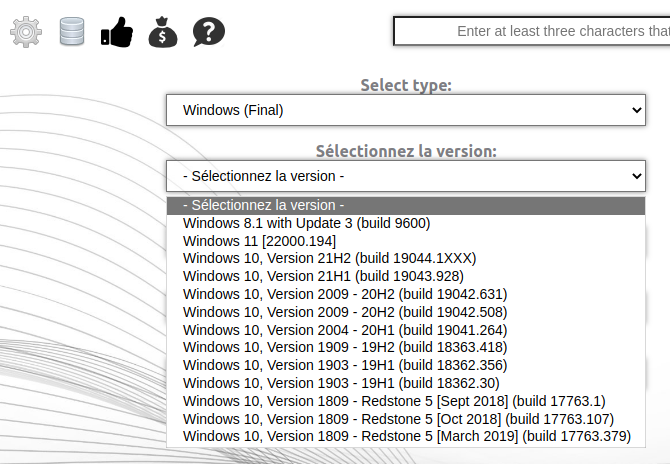Collapse the version selection dropdown
The image size is (670, 464).
(406, 176)
